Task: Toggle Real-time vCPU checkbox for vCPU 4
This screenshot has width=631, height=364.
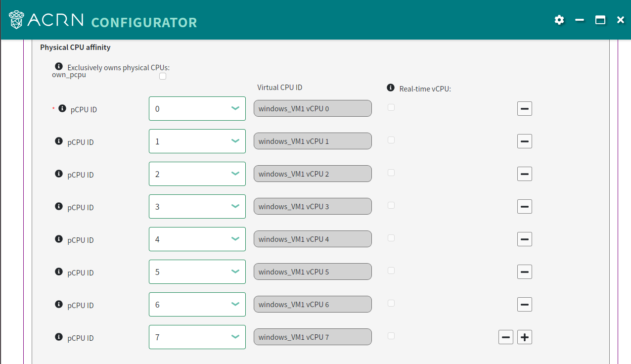Action: point(391,238)
